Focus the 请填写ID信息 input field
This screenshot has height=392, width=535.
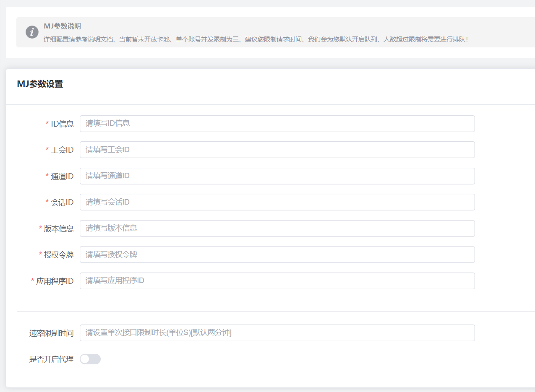tap(277, 124)
